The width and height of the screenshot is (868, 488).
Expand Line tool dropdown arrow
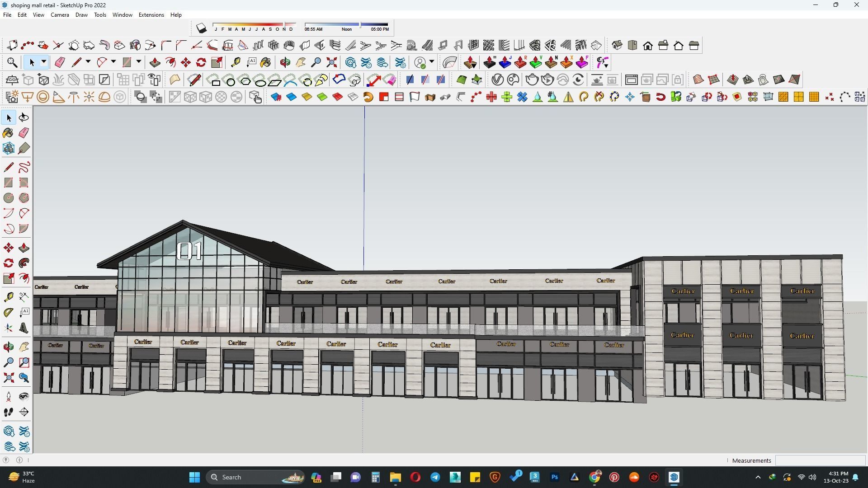[x=88, y=62]
